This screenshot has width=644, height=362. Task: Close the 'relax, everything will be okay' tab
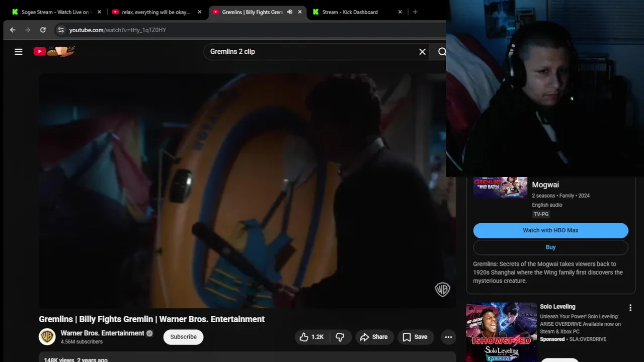coord(200,12)
